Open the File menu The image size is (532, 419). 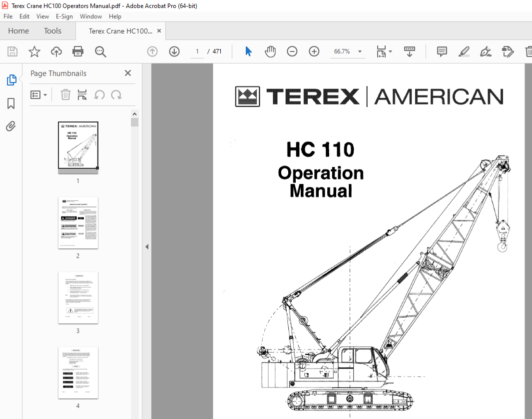(x=8, y=16)
